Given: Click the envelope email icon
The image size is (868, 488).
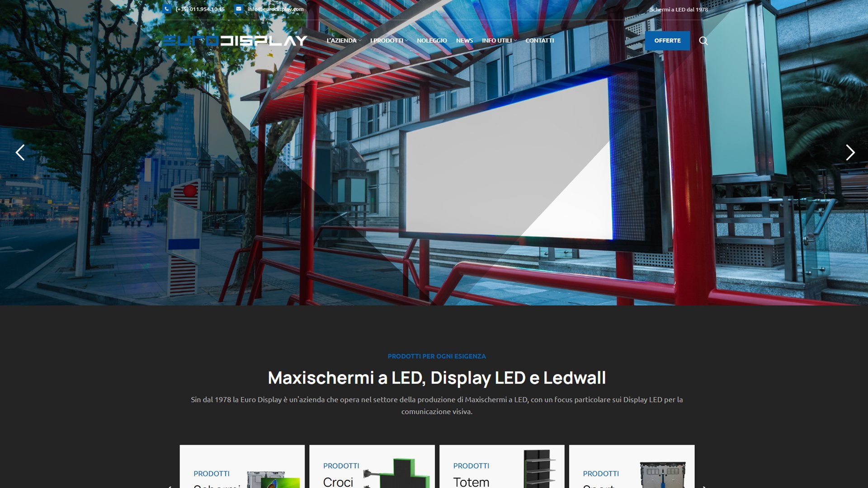Looking at the screenshot, I should point(239,9).
